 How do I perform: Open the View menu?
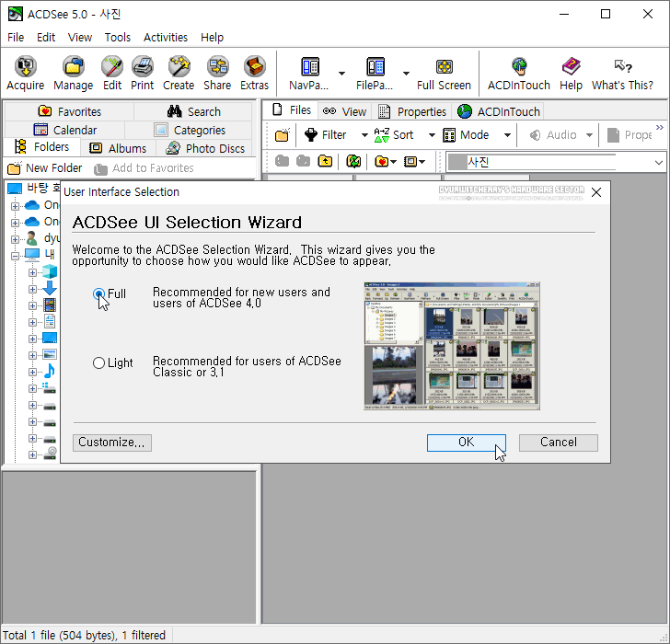80,38
